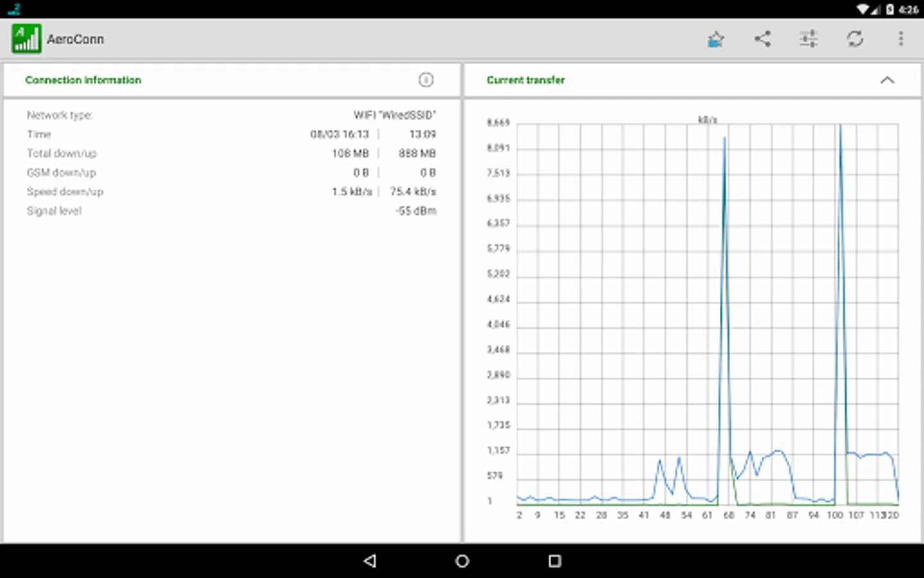
Task: Open the app overflow options list
Action: click(901, 39)
